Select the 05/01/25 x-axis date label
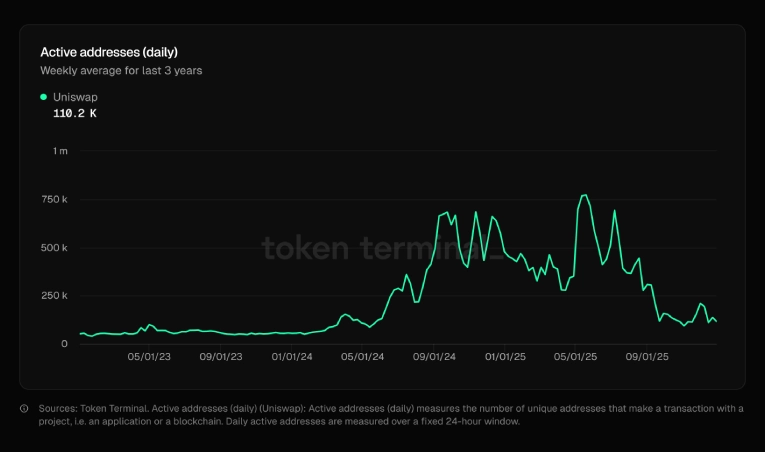765x452 pixels. pos(576,356)
